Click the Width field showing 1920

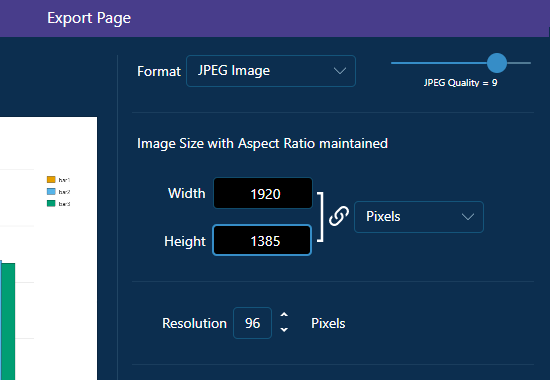click(x=263, y=193)
